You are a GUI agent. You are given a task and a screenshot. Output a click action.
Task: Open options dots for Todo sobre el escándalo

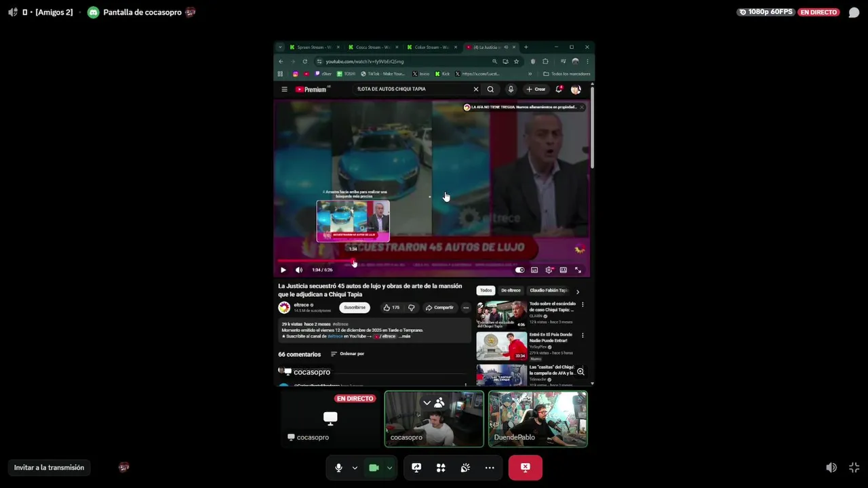click(x=583, y=305)
